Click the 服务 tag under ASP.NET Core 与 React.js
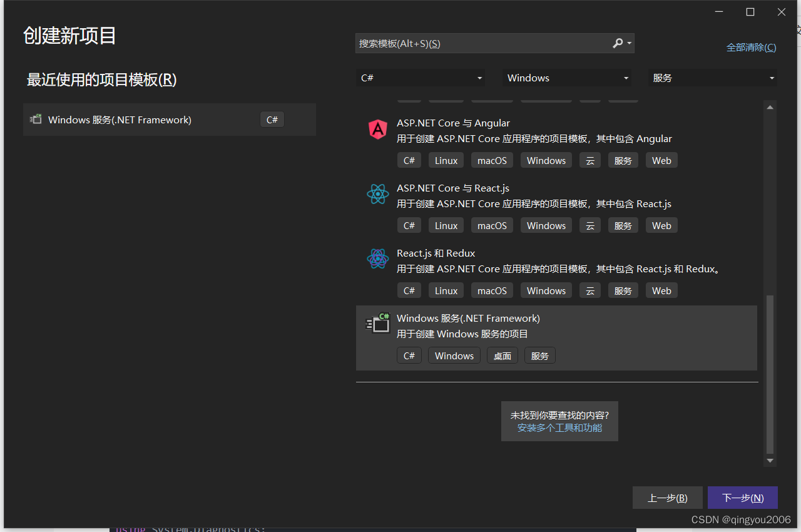The width and height of the screenshot is (801, 532). pyautogui.click(x=623, y=226)
